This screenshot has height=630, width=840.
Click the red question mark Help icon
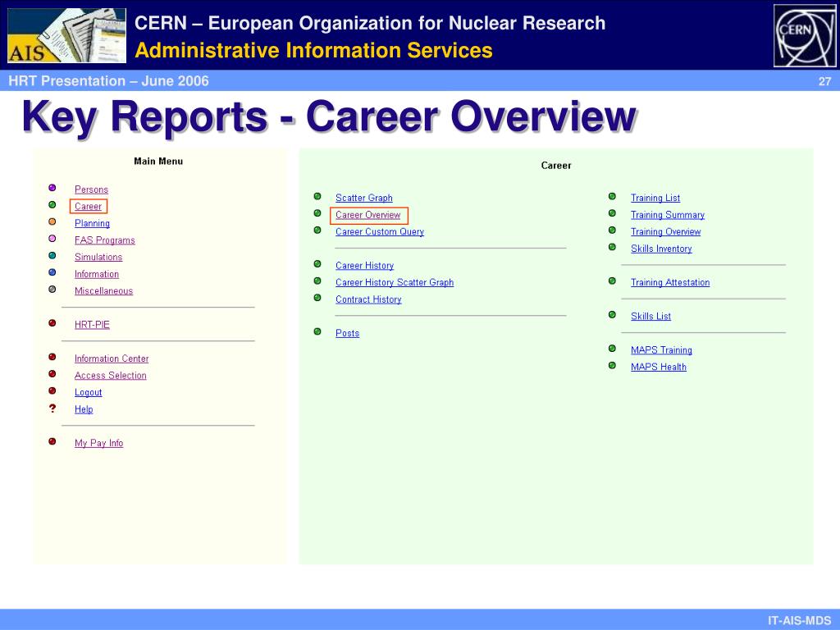pyautogui.click(x=52, y=409)
